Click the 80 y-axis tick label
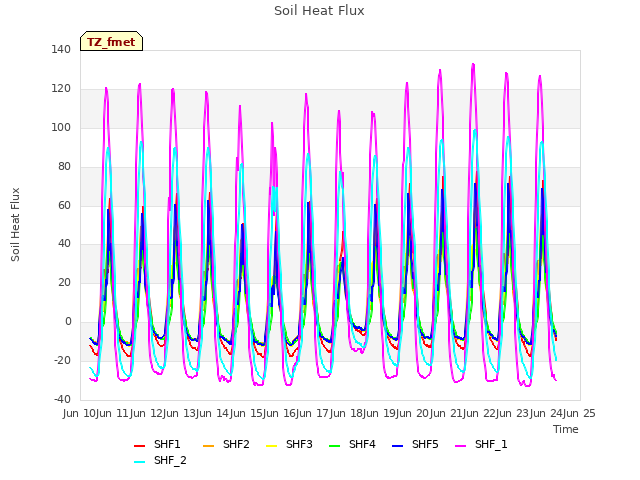Screen dimensions: 640x480 pyautogui.click(x=64, y=166)
